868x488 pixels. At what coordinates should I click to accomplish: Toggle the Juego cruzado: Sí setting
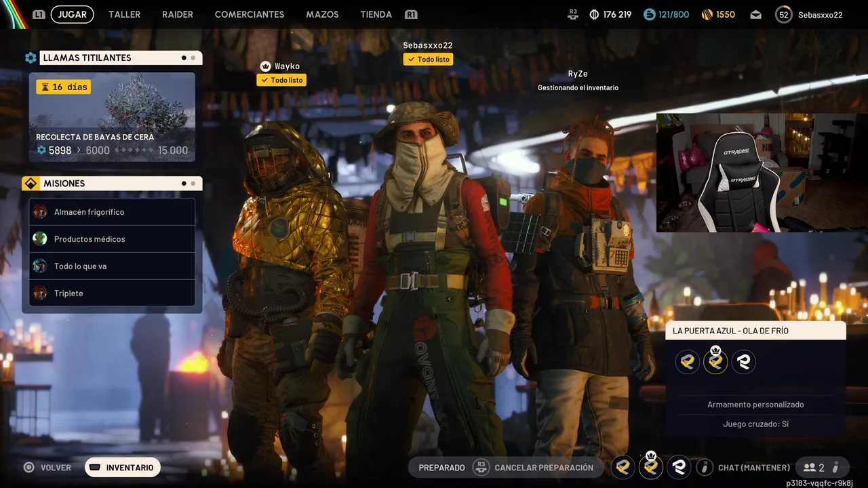[755, 424]
